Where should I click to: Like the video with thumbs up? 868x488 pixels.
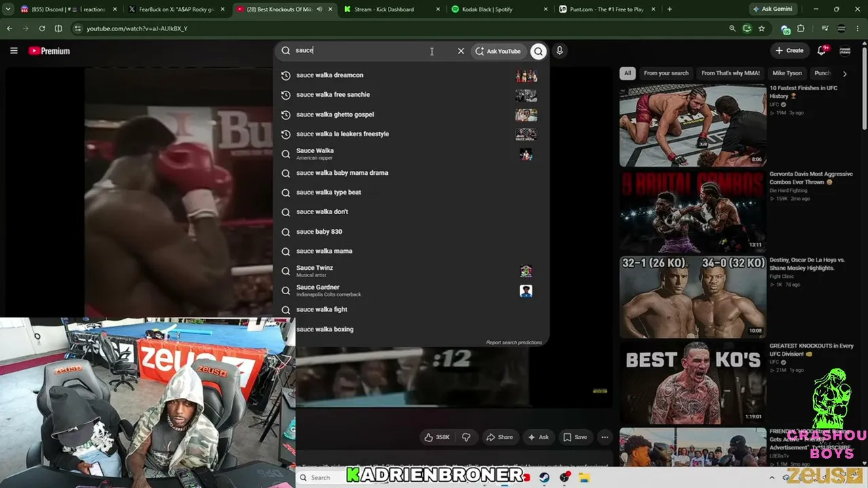pos(437,437)
